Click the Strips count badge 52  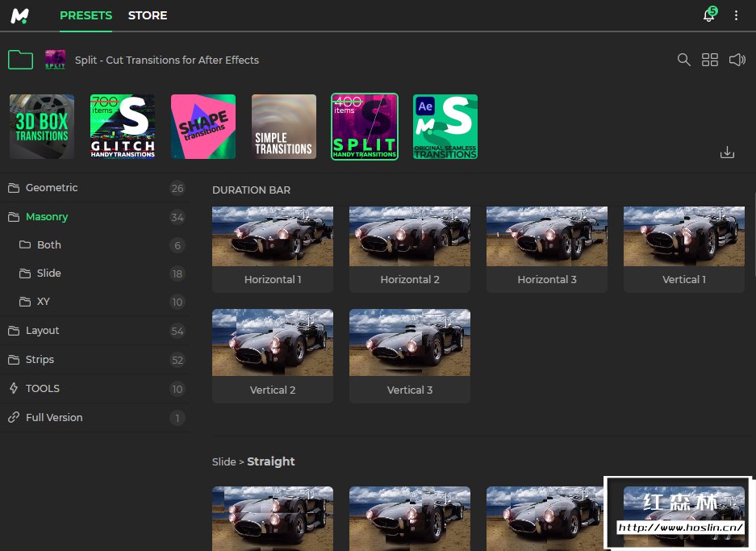point(178,360)
